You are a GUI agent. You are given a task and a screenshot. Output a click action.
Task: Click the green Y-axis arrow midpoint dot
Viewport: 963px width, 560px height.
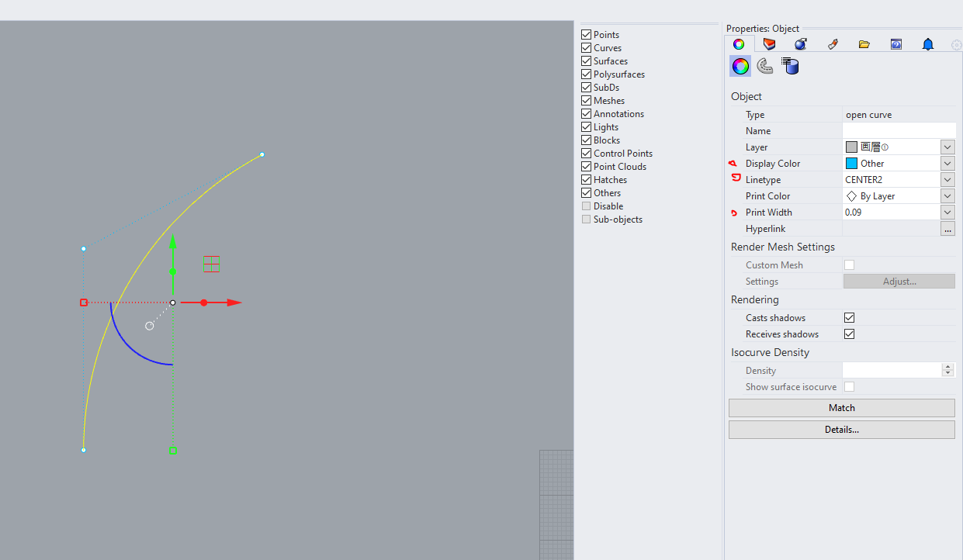[x=172, y=271]
